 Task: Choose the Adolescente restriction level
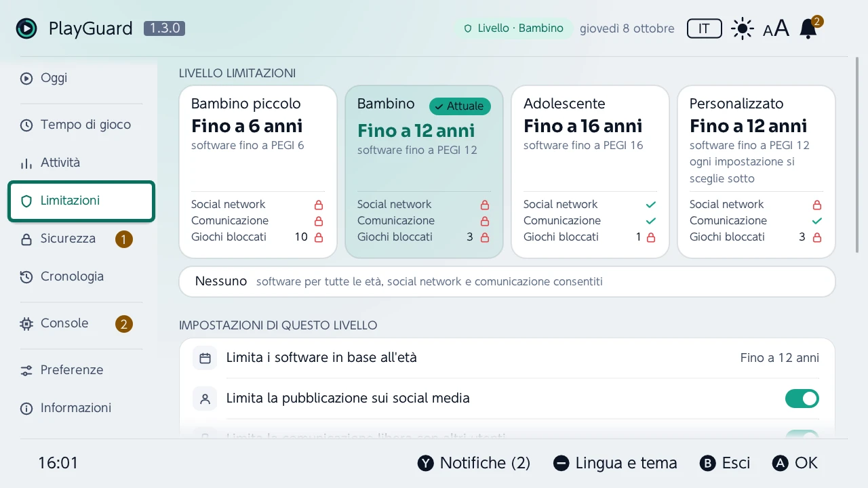pos(590,171)
